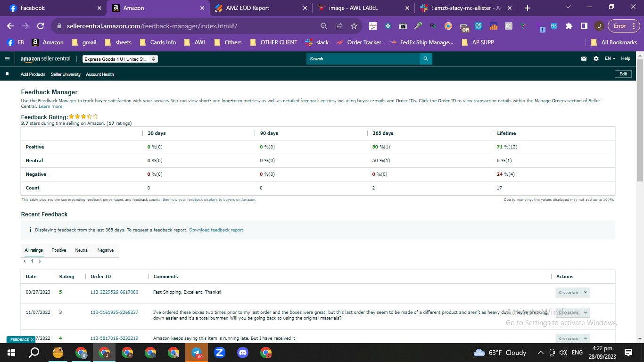Viewport: 644px width, 362px height.
Task: Open the Windows notification center
Action: 628,353
